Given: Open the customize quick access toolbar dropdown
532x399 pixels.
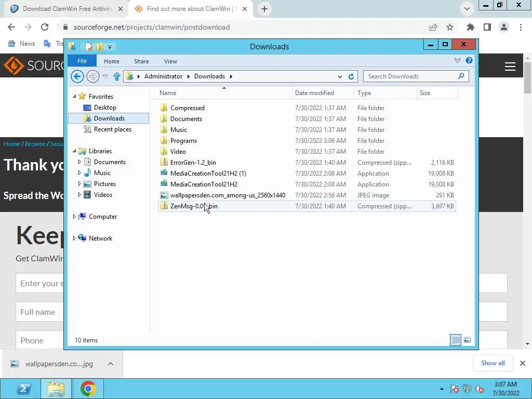Looking at the screenshot, I should tap(110, 47).
